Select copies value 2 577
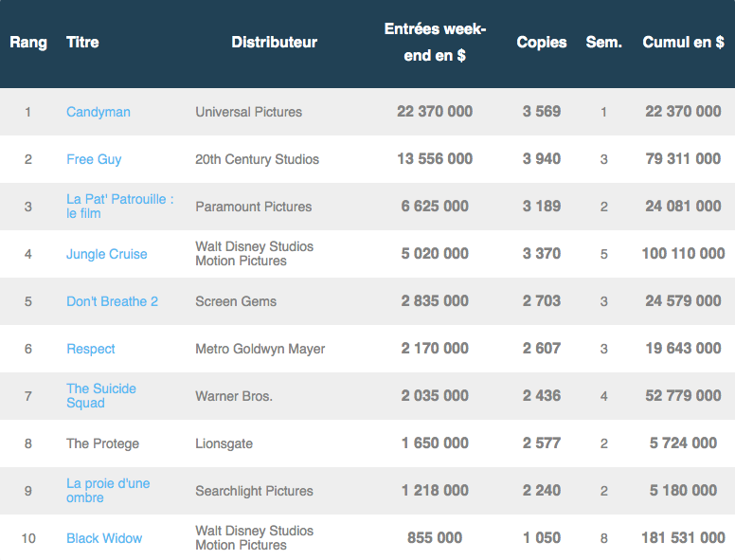The image size is (735, 560). [x=542, y=443]
